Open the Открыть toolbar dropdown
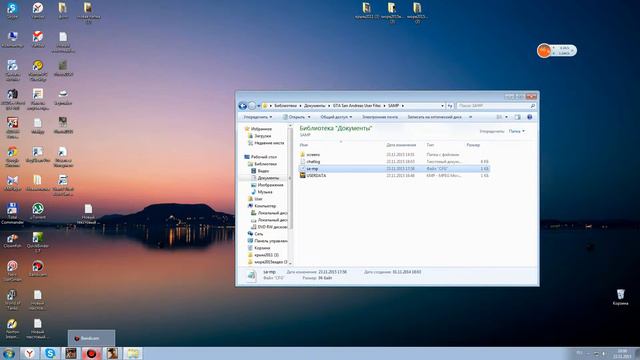 (297, 117)
